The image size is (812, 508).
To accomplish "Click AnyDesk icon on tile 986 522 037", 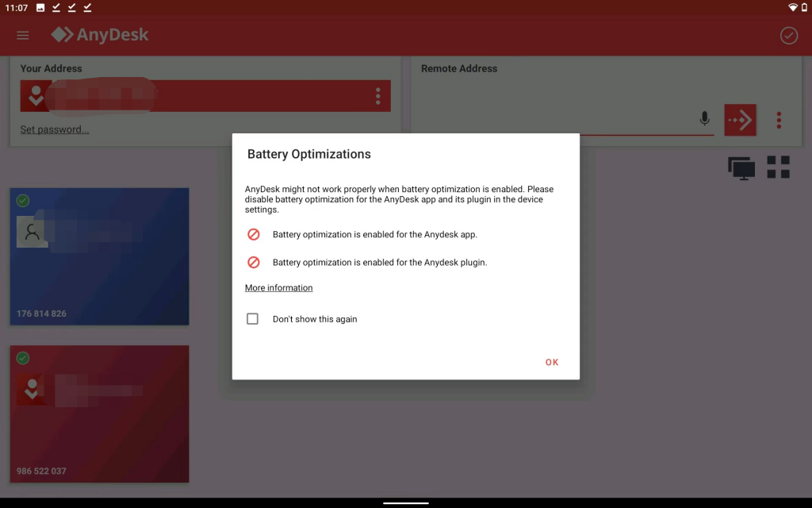I will pos(32,389).
